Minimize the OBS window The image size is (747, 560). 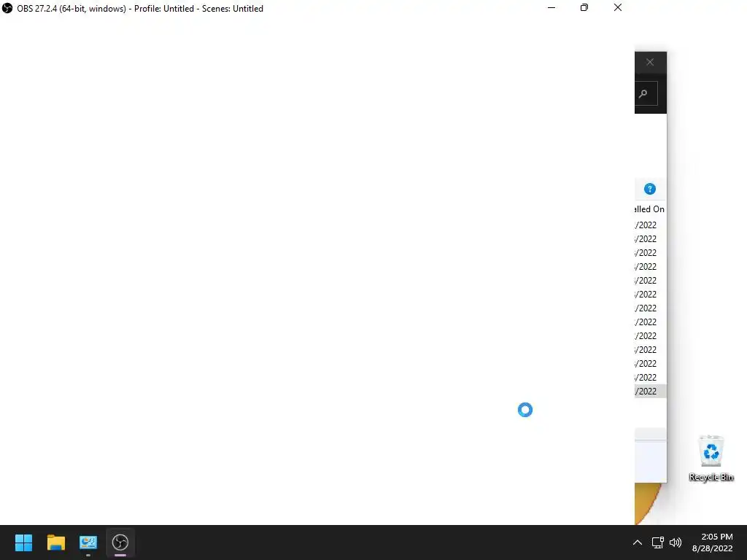[551, 7]
